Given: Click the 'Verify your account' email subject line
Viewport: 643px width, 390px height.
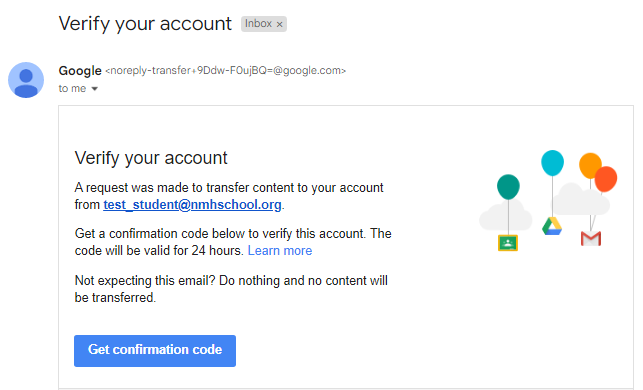Looking at the screenshot, I should point(145,23).
